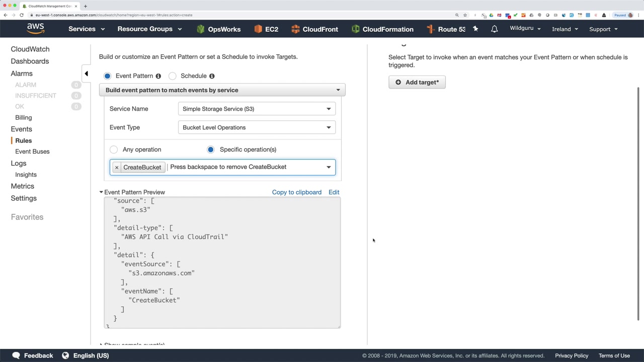Screen dimensions: 644x362
Task: Click the pin shortcuts icon
Action: [x=475, y=29]
